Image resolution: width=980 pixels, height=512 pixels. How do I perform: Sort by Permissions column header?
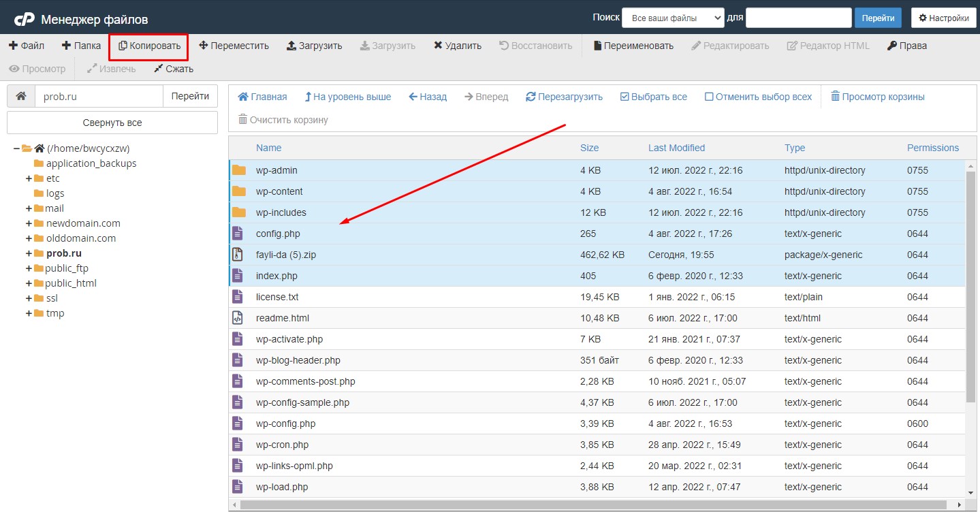(x=933, y=148)
